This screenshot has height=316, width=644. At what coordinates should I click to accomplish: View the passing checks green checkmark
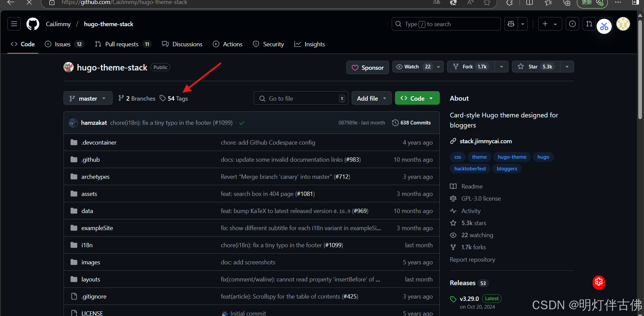[242, 123]
